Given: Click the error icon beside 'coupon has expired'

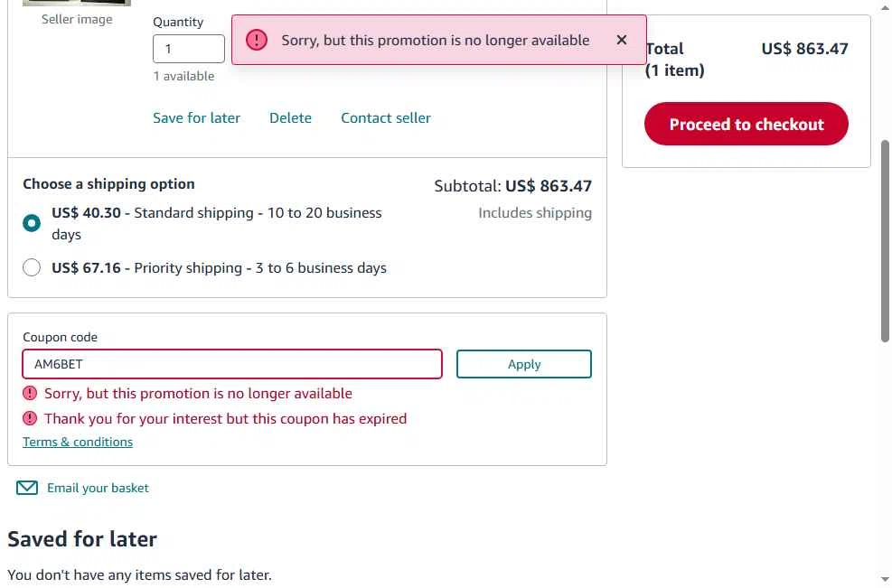Looking at the screenshot, I should tap(31, 418).
